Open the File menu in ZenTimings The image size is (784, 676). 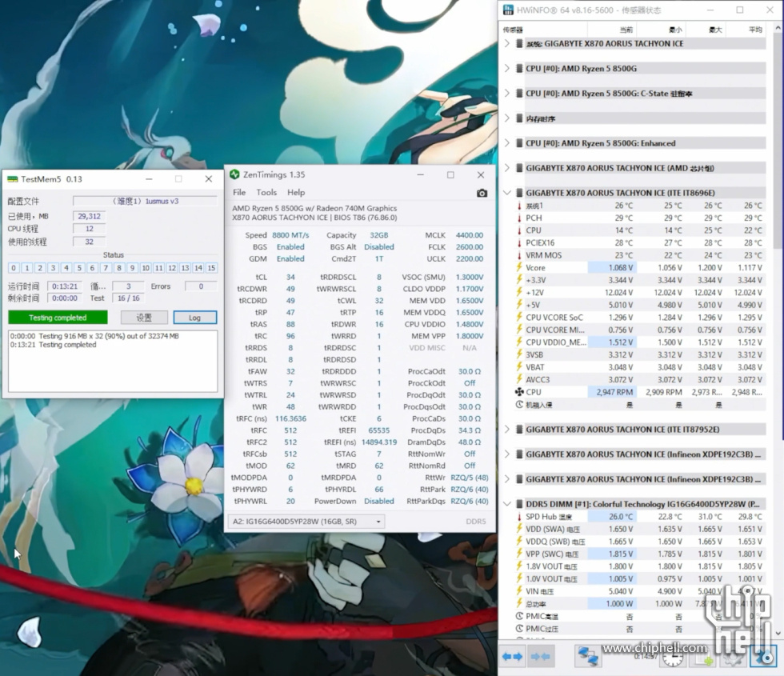pos(239,193)
